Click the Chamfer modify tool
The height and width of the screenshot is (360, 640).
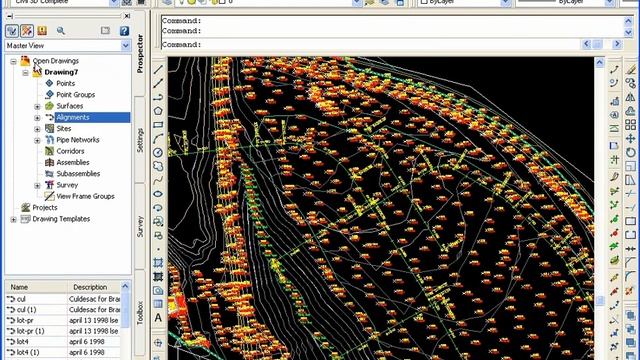coord(631,263)
